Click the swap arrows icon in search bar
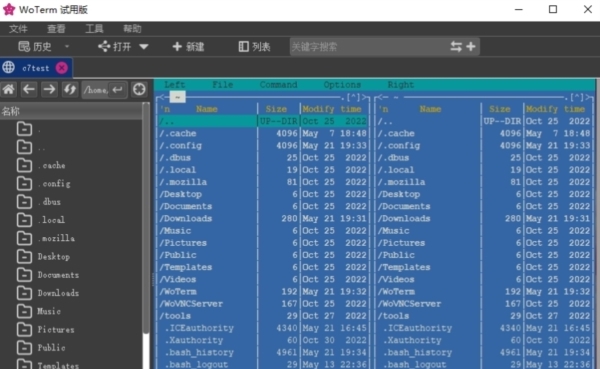The width and height of the screenshot is (600, 369). [x=456, y=47]
